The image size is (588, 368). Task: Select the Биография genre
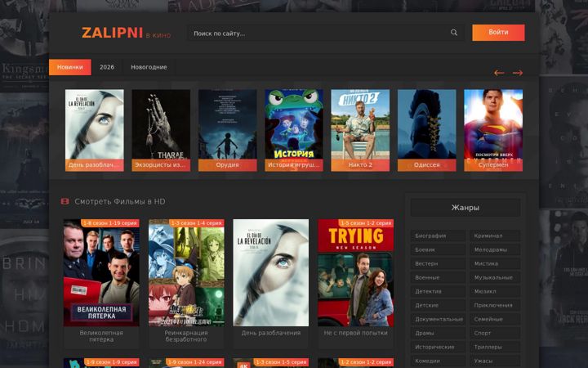tap(438, 236)
